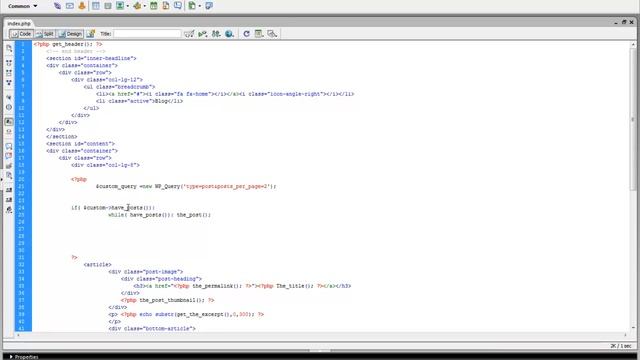Viewport: 640px width, 360px height.
Task: Insert a Hyperlink from the Insert bar
Action: pos(57,6)
